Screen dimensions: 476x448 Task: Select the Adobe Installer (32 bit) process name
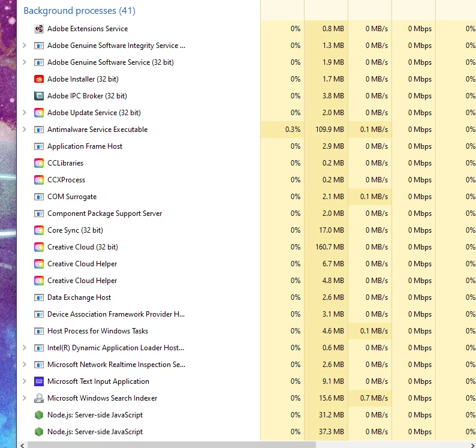83,79
